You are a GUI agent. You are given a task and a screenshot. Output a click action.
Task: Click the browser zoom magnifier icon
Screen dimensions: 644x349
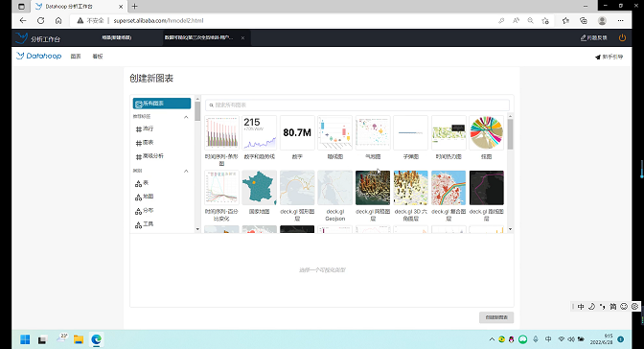click(531, 20)
